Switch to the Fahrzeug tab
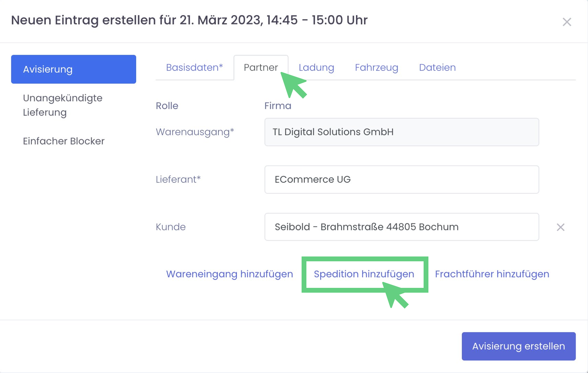Image resolution: width=588 pixels, height=373 pixels. pyautogui.click(x=376, y=68)
